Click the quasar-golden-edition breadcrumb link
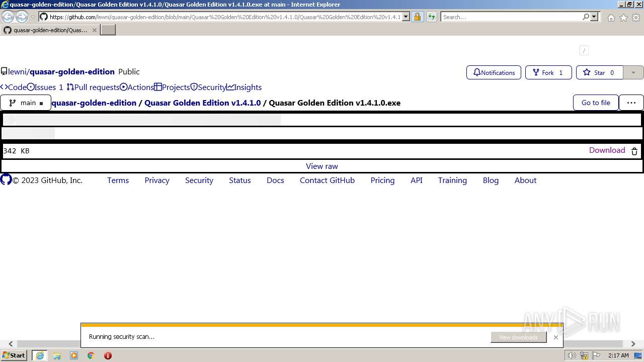The width and height of the screenshot is (644, 362). [94, 103]
